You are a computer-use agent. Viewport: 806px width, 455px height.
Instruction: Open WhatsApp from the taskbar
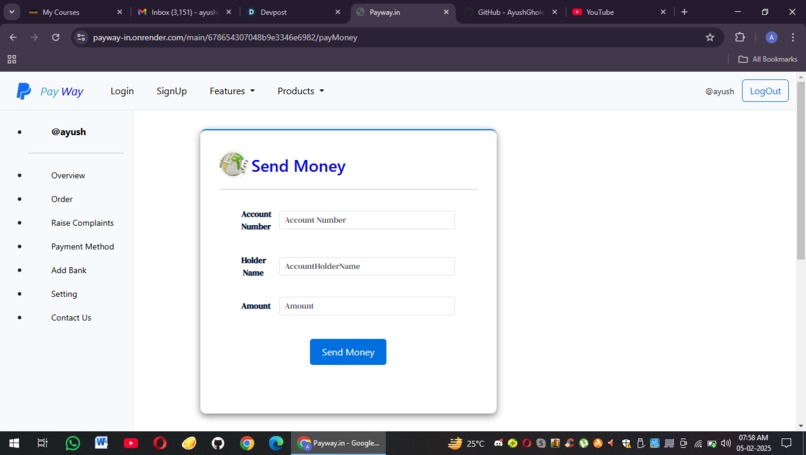pos(72,443)
